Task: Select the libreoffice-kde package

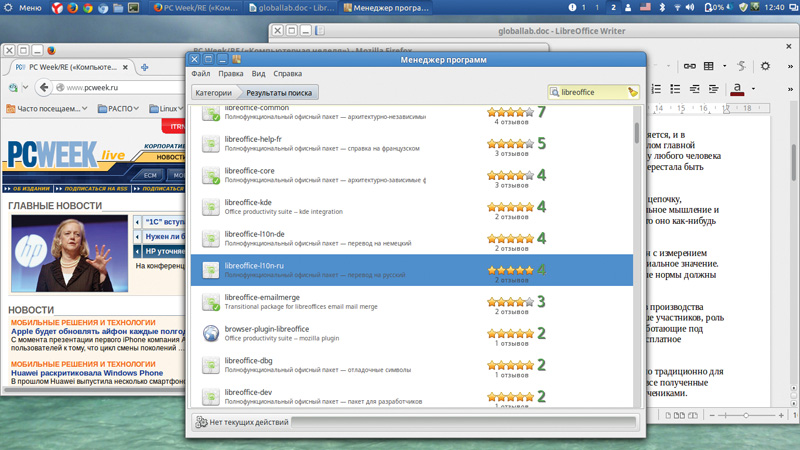Action: [x=412, y=207]
